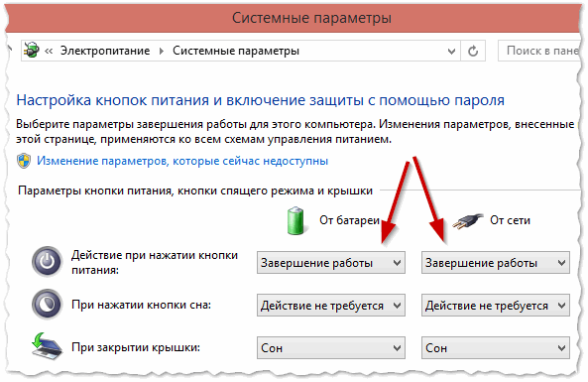588x382 pixels.
Task: Open power button action dropdown for battery
Action: coord(331,263)
